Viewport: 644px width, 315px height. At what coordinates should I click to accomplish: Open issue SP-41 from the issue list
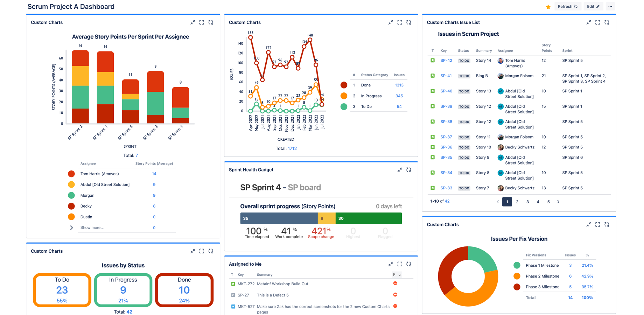(x=446, y=76)
